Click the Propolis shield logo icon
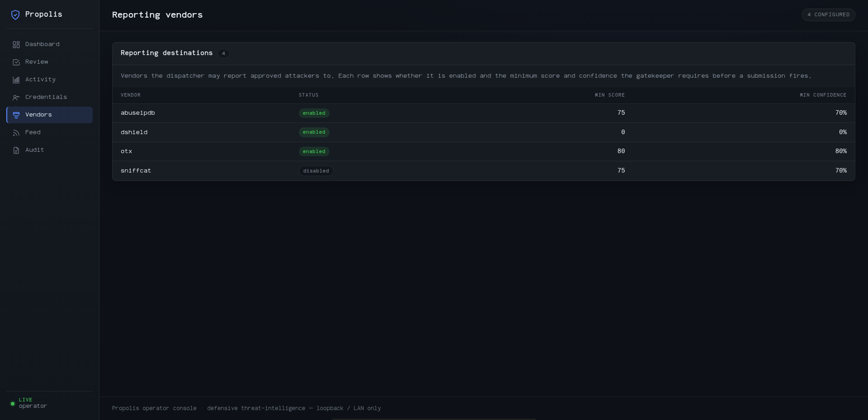Screen dimensions: 868x420 click(15, 15)
